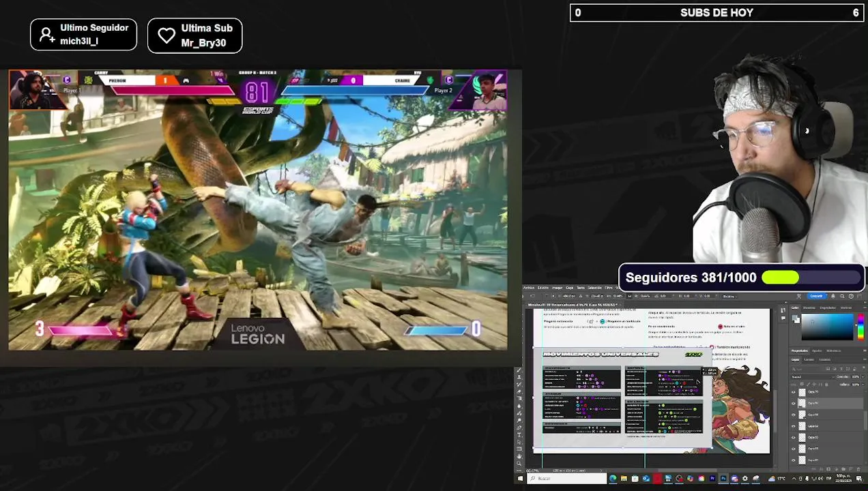Create a new layer with plus icon
The image size is (868, 491).
(x=851, y=469)
